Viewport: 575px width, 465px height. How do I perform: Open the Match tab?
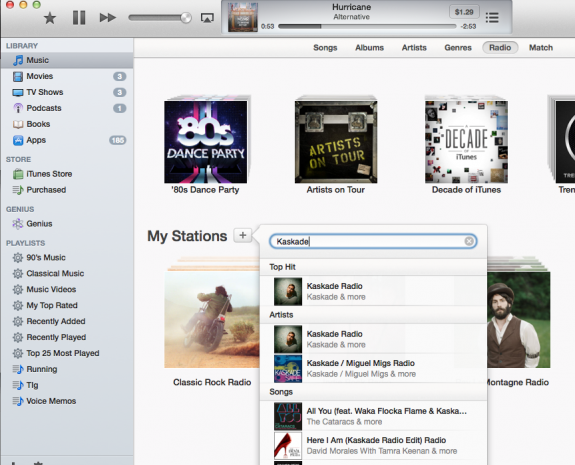(x=541, y=48)
